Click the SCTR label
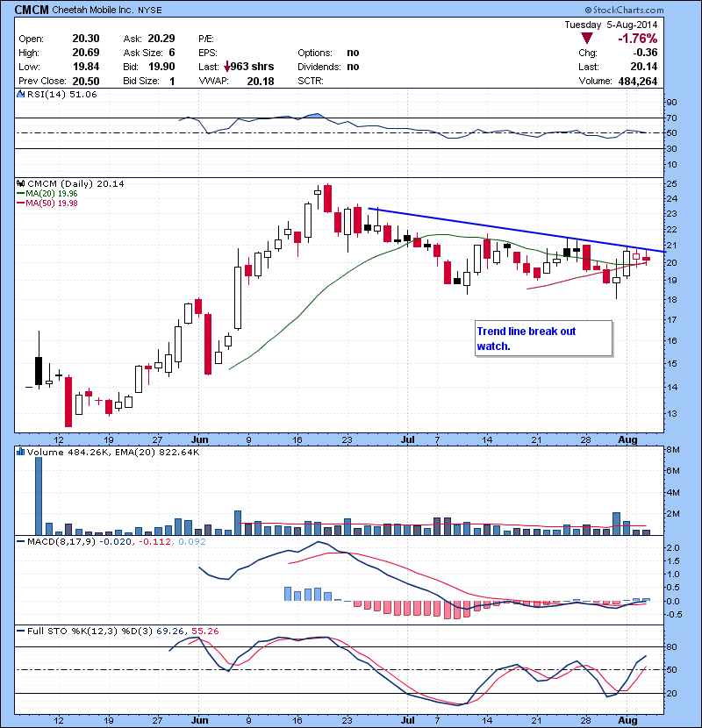This screenshot has height=728, width=702. coord(311,81)
